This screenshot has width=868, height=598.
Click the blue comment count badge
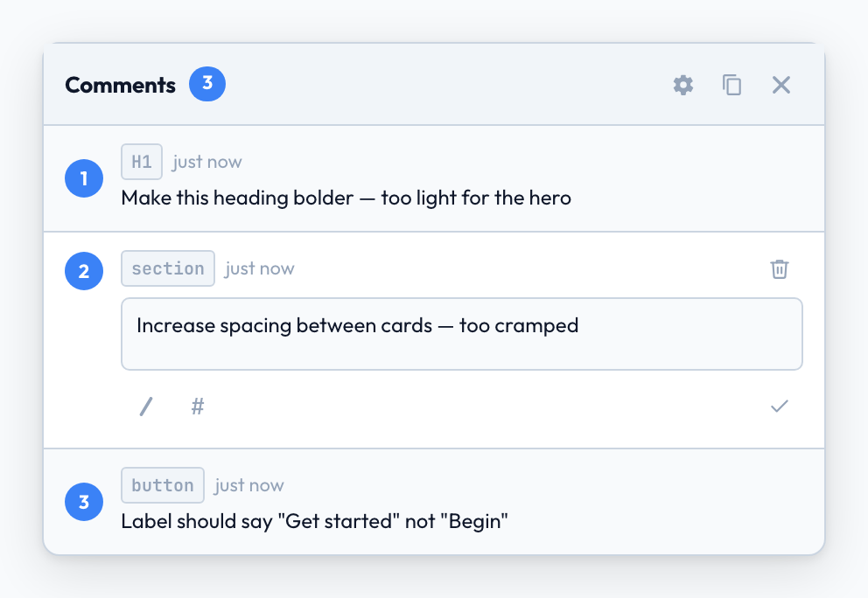point(207,84)
